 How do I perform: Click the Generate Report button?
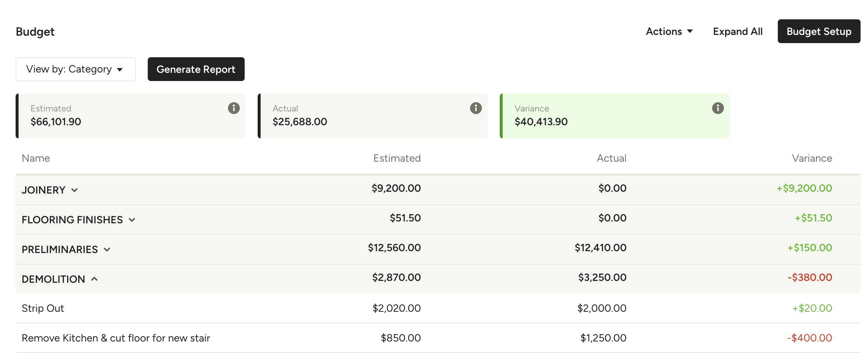[x=196, y=69]
